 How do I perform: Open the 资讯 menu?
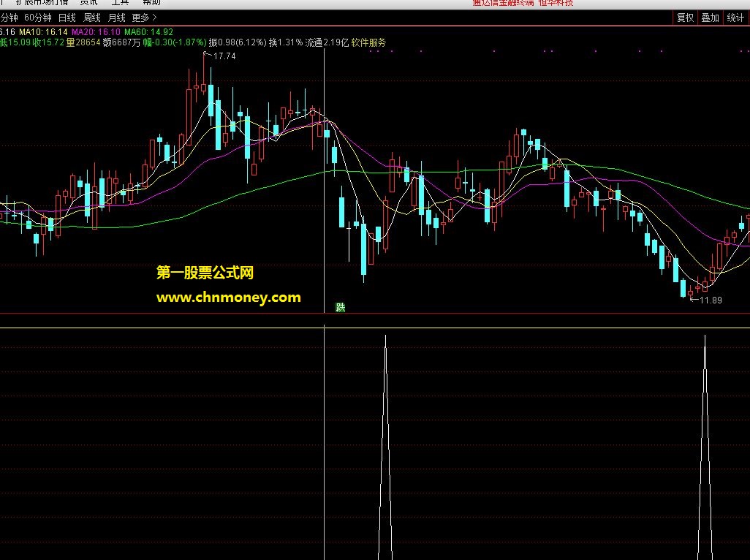tap(88, 2)
